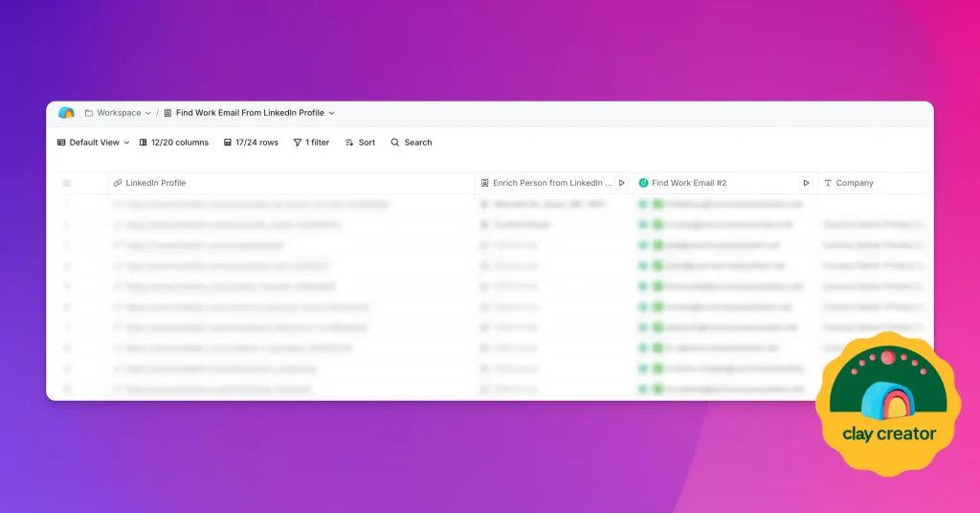The width and height of the screenshot is (980, 513).
Task: Open the 12/20 columns menu
Action: click(174, 143)
